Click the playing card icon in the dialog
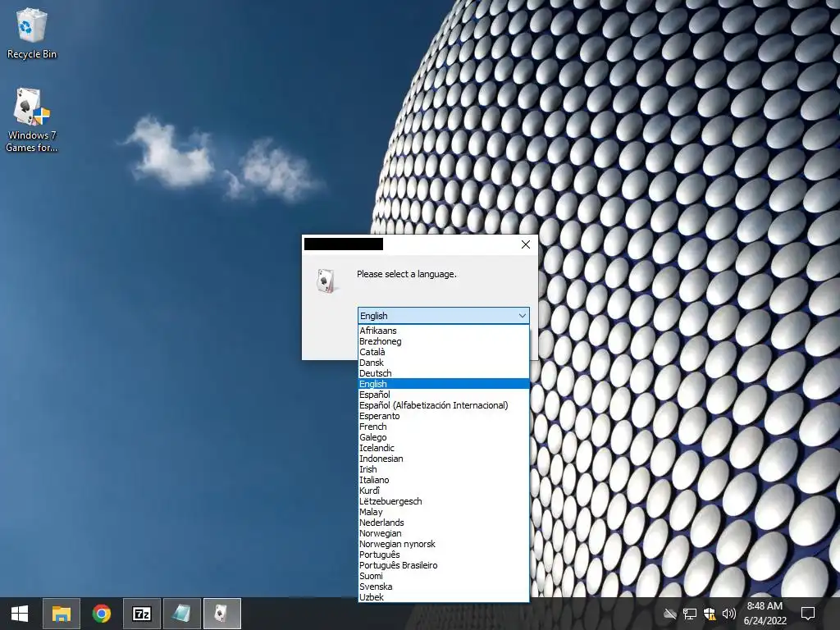840x630 pixels. click(x=326, y=281)
